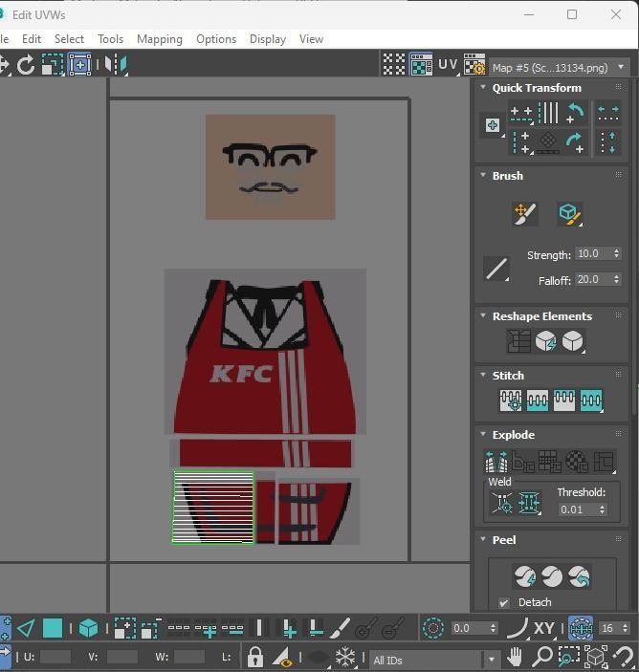Click Align Horizontally to Pivot icon
This screenshot has width=639, height=672.
(520, 114)
